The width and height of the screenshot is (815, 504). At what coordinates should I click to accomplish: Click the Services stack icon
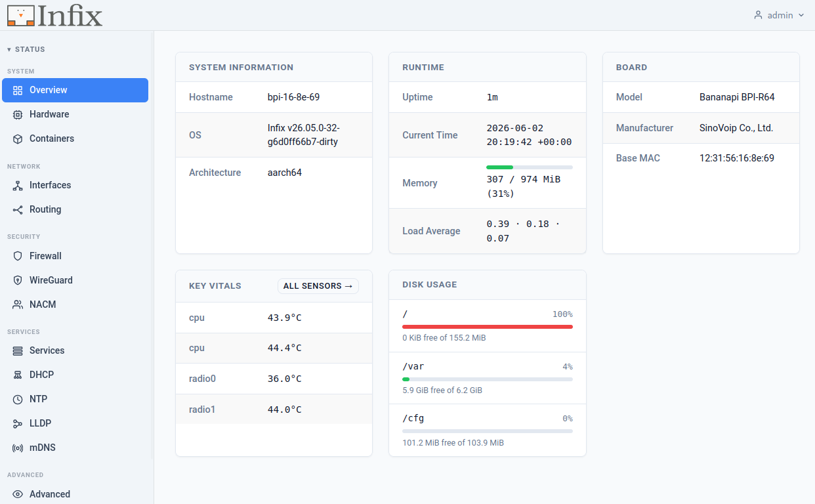click(18, 350)
